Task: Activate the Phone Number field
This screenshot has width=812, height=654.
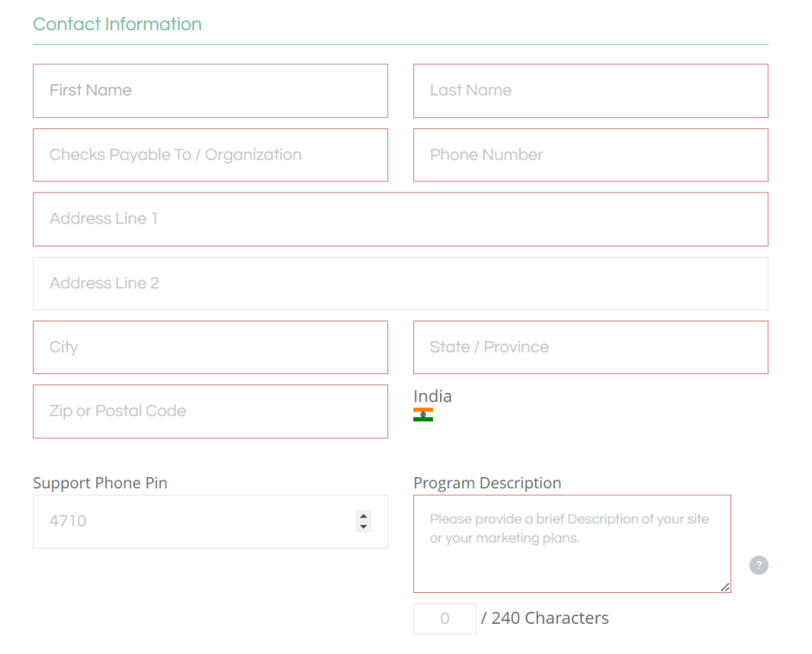Action: click(x=590, y=155)
